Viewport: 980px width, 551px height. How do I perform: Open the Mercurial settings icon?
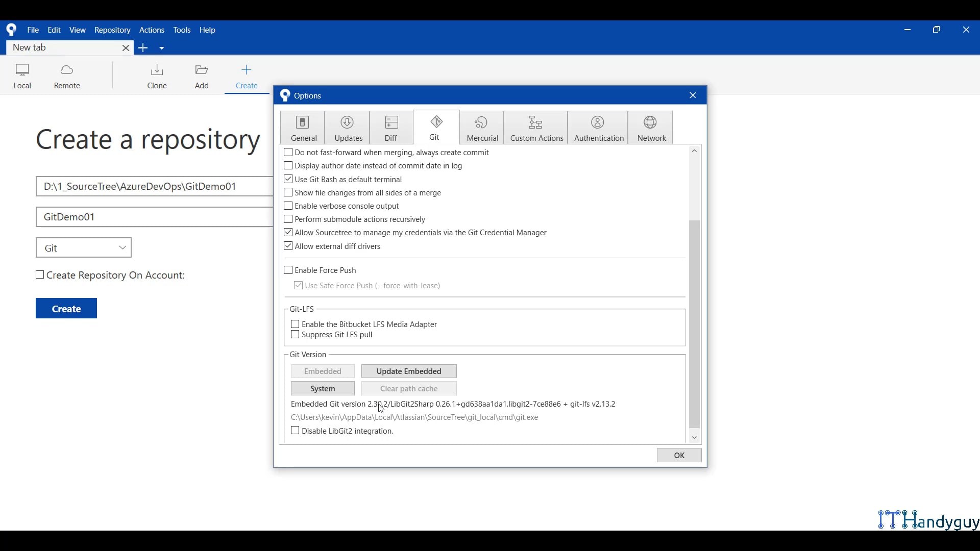(481, 127)
